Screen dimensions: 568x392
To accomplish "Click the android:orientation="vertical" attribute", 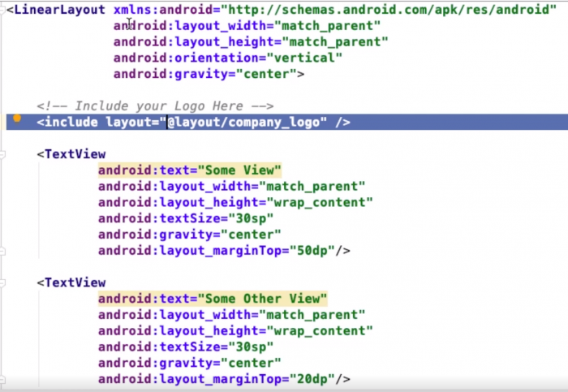I will click(x=227, y=58).
